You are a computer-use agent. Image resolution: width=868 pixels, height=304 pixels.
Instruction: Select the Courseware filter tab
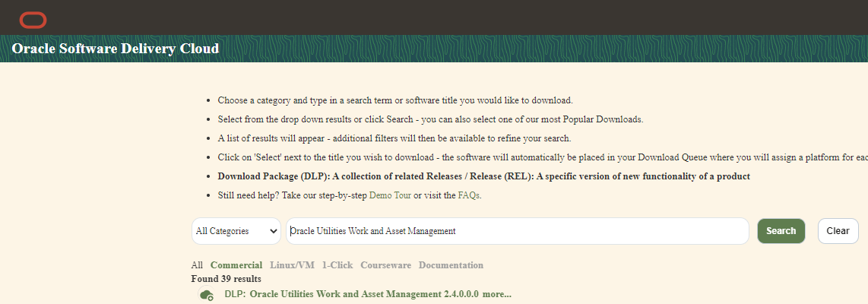[386, 265]
